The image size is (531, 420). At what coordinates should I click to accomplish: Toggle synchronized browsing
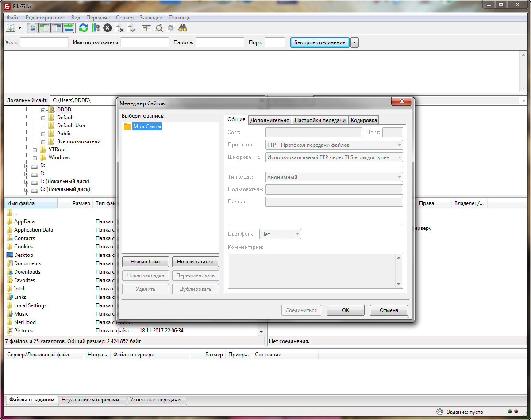(171, 28)
